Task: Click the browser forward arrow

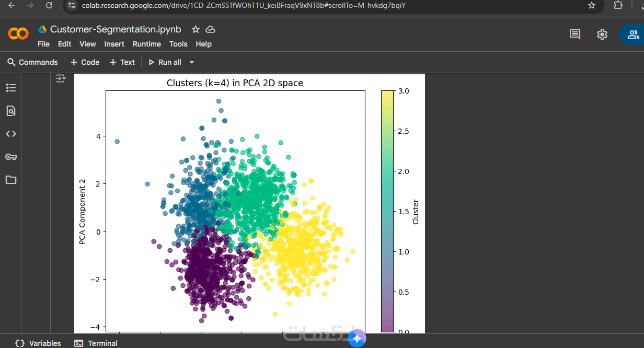Action: (30, 5)
